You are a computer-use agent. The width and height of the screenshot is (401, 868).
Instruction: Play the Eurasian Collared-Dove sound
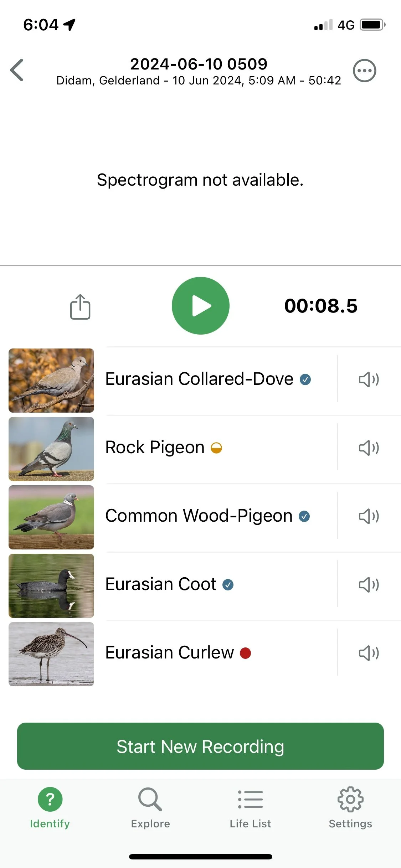tap(369, 379)
